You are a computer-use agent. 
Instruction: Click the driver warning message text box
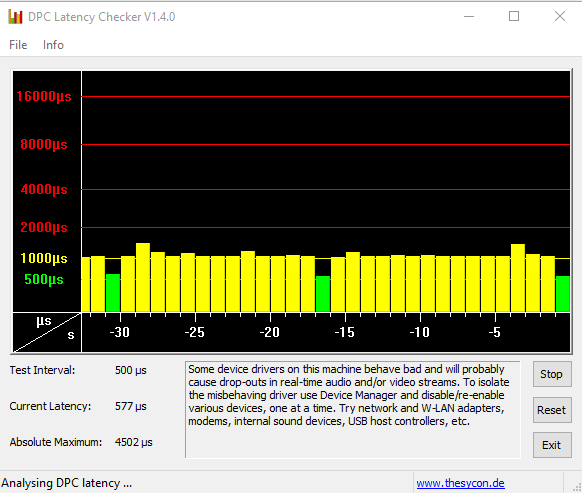(x=353, y=409)
